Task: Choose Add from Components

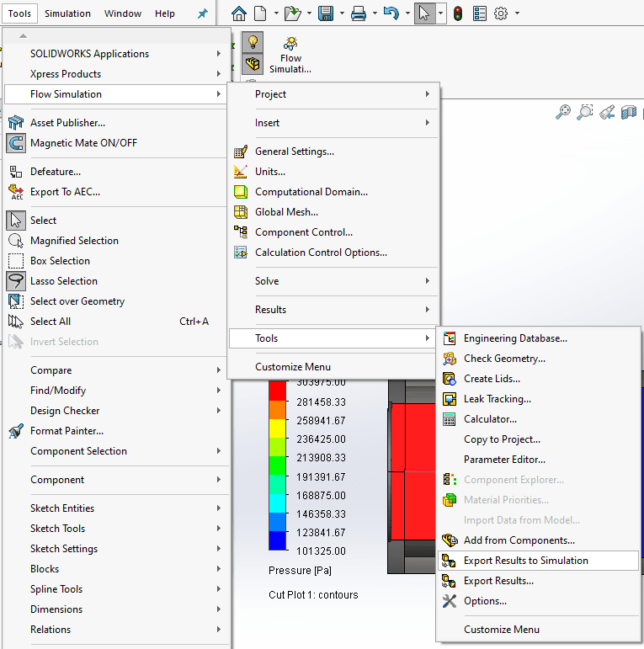Action: [538, 540]
